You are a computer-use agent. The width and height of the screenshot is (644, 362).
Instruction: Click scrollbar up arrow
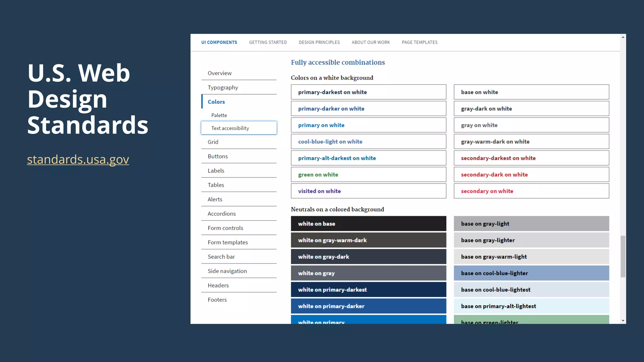[623, 37]
